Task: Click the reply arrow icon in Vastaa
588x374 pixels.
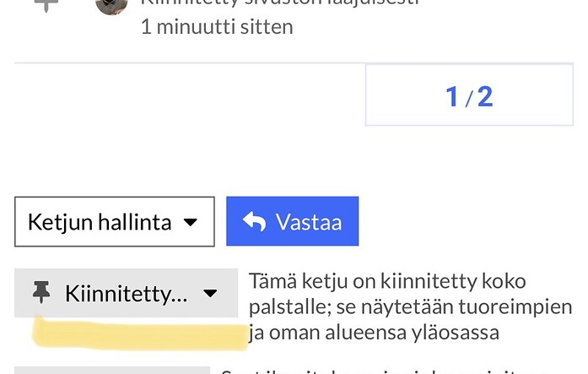Action: (x=254, y=221)
